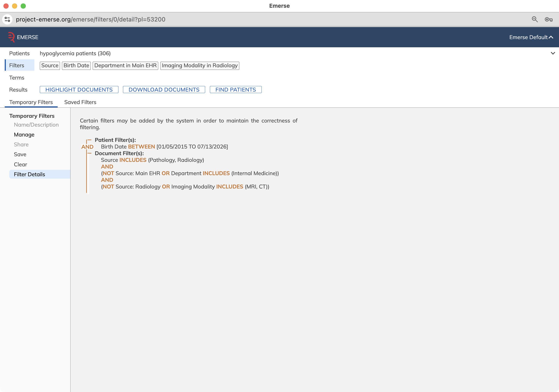
Task: Click Imaging Modality in Radiology filter chip
Action: pos(200,66)
